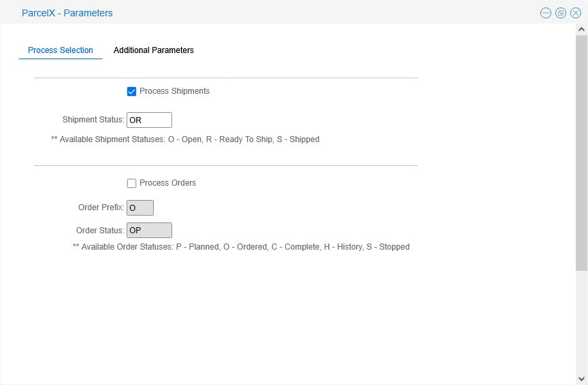The image size is (588, 385).
Task: Click the Available Shipment Statuses hint text
Action: [x=185, y=139]
